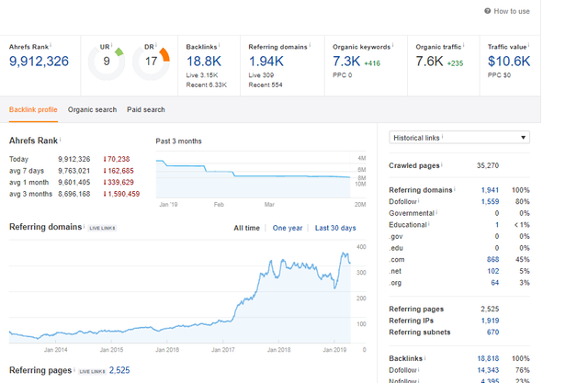Click info icon next to Traffic value
The image size is (588, 383).
528,45
